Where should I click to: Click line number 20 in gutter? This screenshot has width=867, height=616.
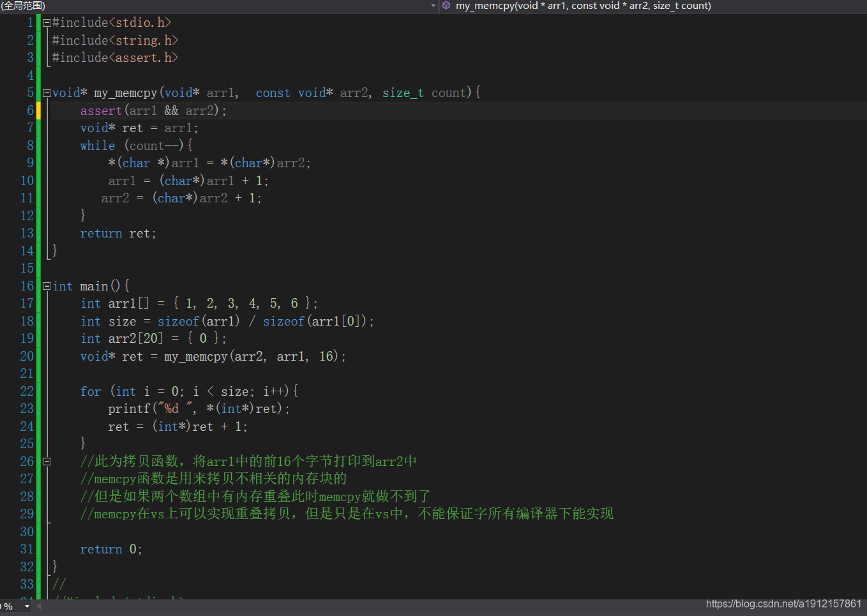27,356
